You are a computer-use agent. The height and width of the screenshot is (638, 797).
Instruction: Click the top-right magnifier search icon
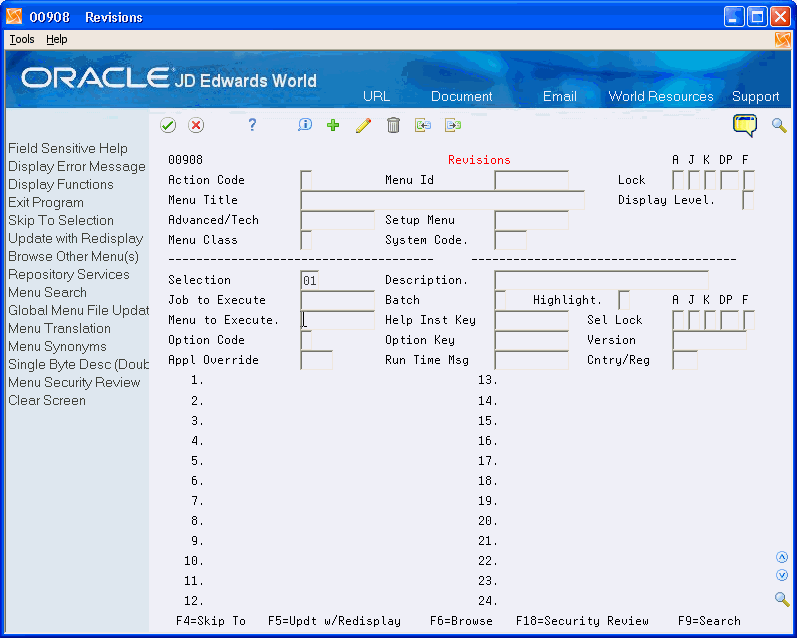point(779,125)
